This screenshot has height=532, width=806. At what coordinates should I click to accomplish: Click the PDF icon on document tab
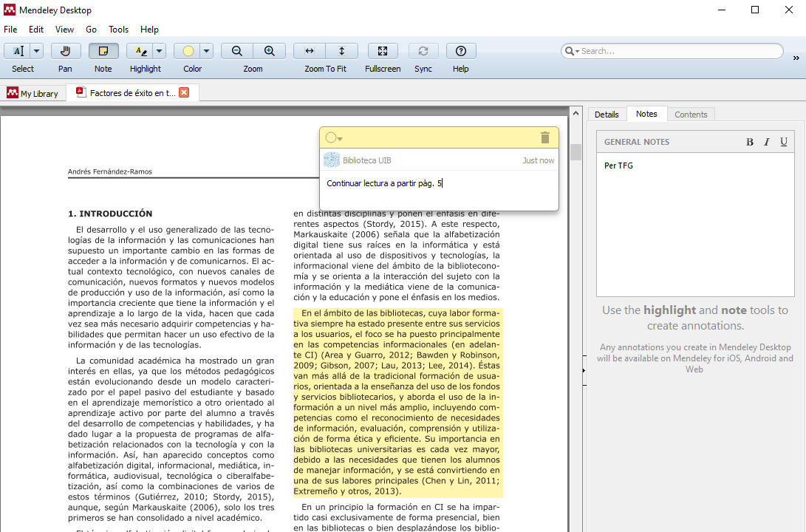pos(81,92)
